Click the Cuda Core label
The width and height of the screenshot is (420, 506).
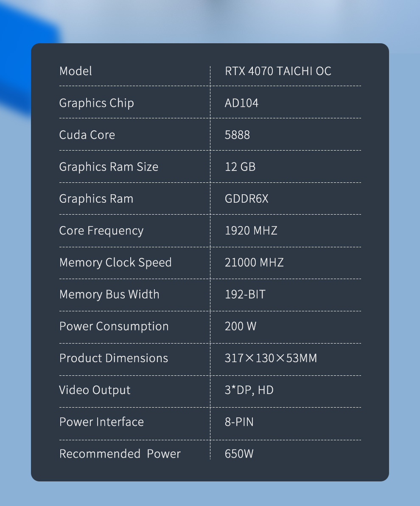click(87, 135)
